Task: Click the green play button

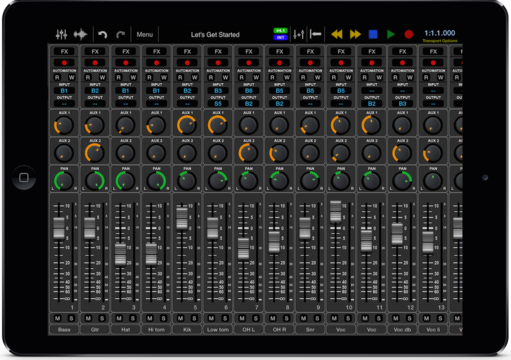Action: click(x=391, y=34)
